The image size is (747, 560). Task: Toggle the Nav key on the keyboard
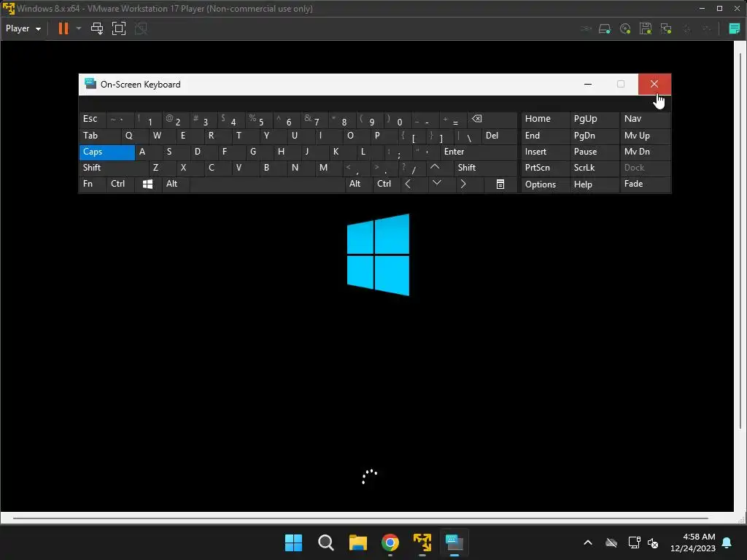(645, 119)
